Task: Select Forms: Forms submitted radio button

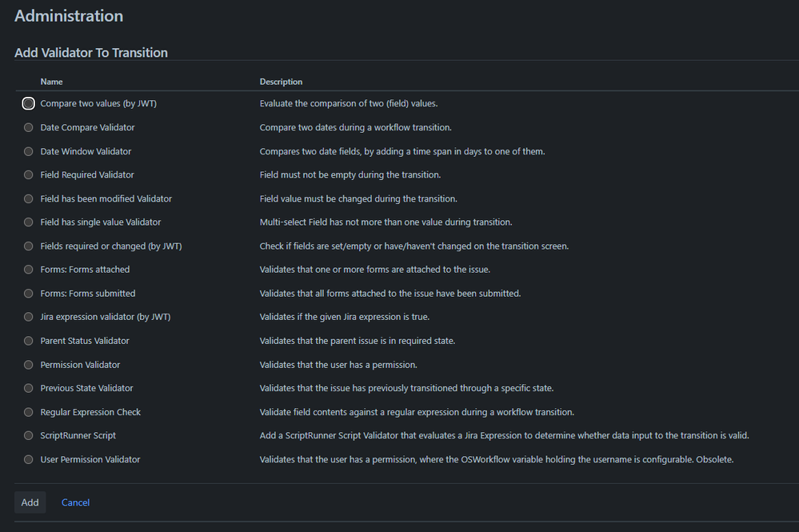Action: click(x=29, y=294)
